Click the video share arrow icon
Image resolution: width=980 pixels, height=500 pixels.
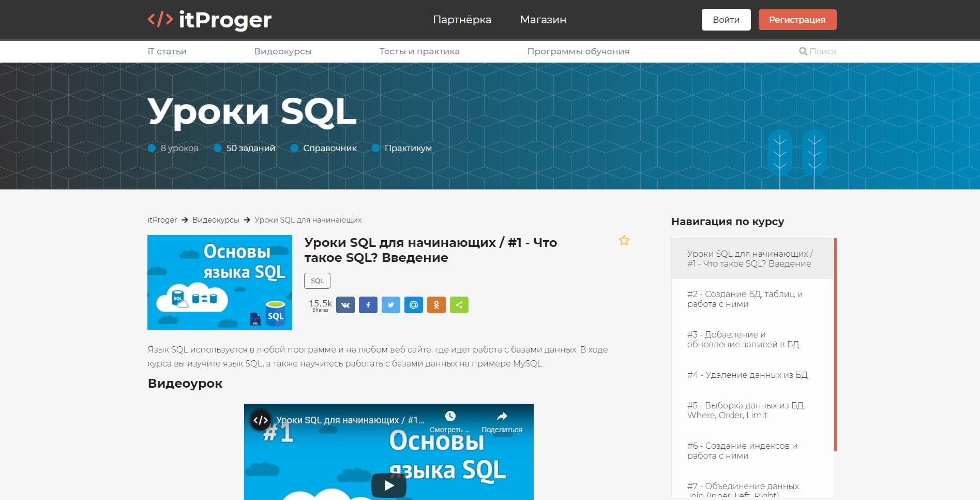click(x=502, y=416)
